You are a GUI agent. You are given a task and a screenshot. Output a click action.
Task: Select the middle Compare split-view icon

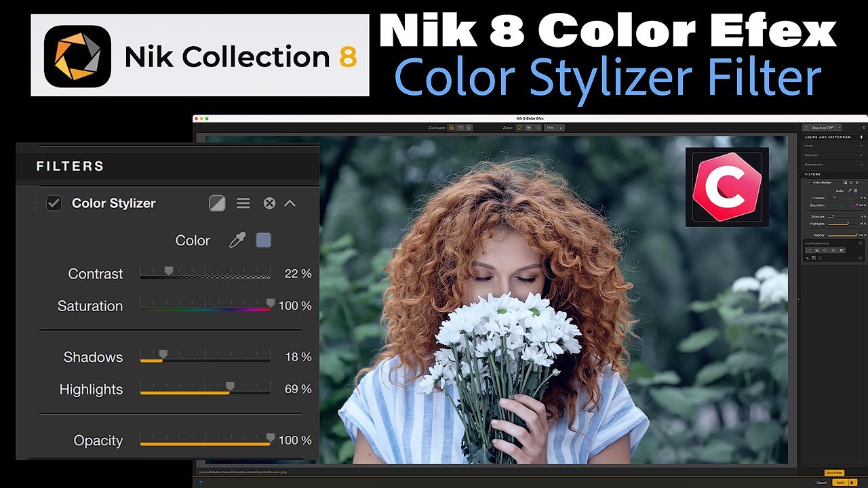click(460, 127)
